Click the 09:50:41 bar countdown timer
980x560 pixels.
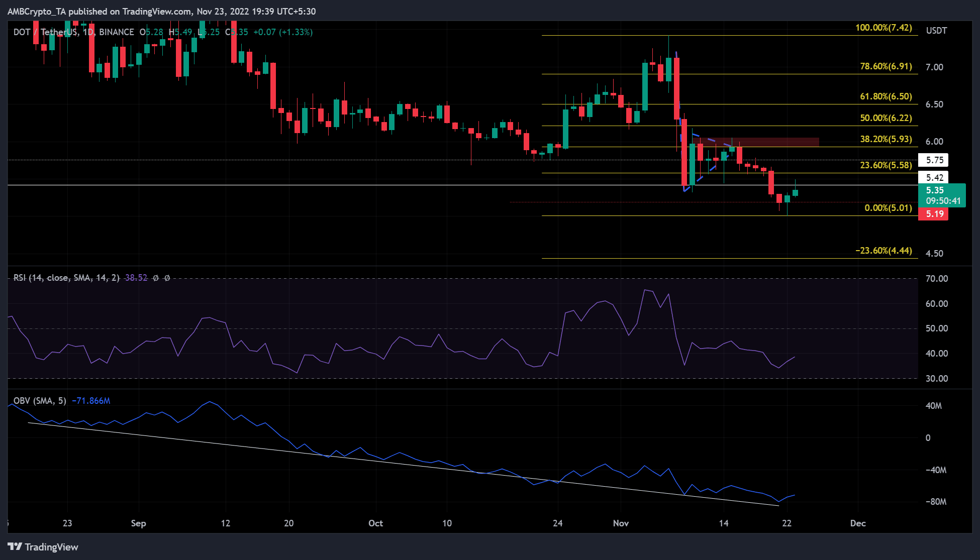point(943,201)
